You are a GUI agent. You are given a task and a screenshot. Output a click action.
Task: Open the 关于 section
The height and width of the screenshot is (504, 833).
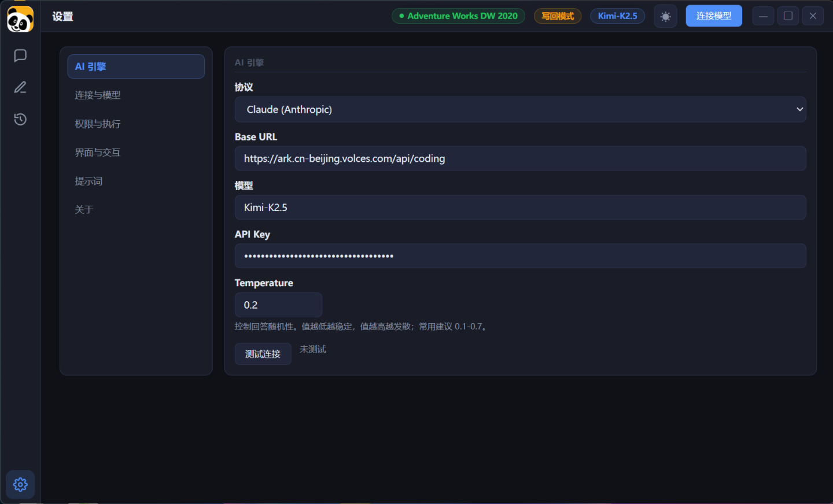point(84,209)
